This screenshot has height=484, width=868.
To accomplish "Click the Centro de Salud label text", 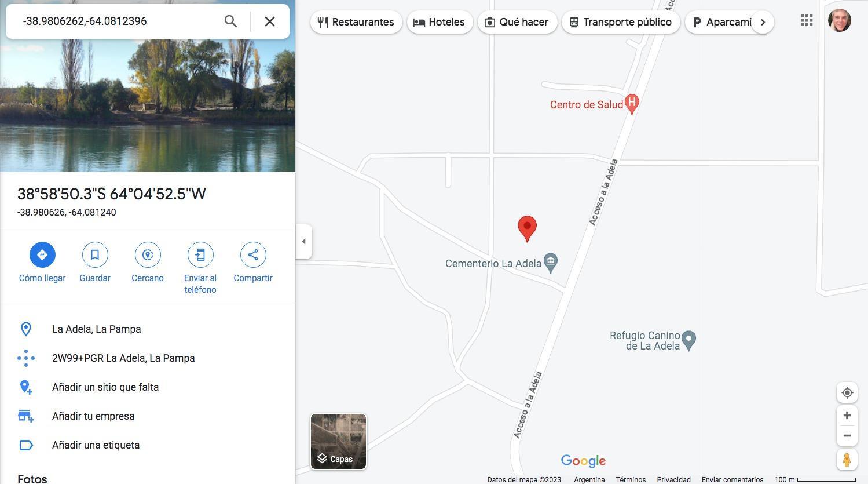I will click(586, 105).
